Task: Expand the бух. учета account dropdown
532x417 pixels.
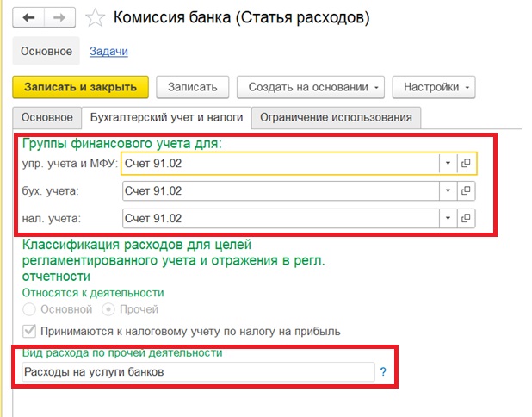Action: click(448, 190)
